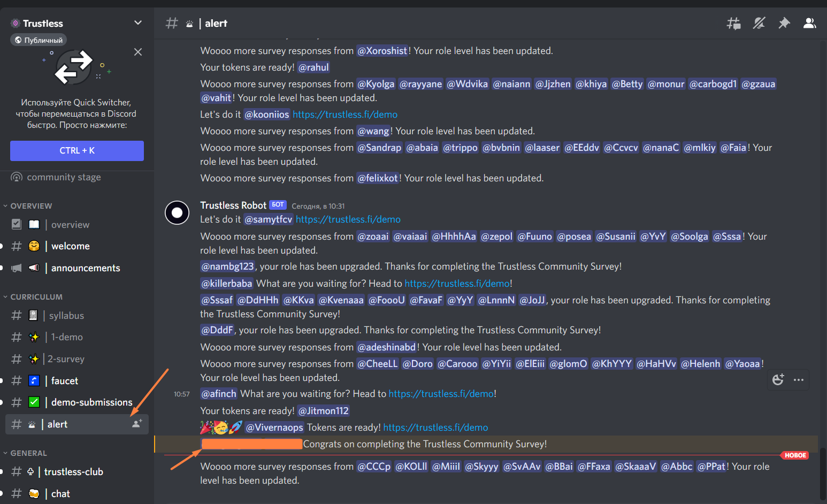Follow the demo link in @afinch message
827x504 pixels.
pos(441,394)
